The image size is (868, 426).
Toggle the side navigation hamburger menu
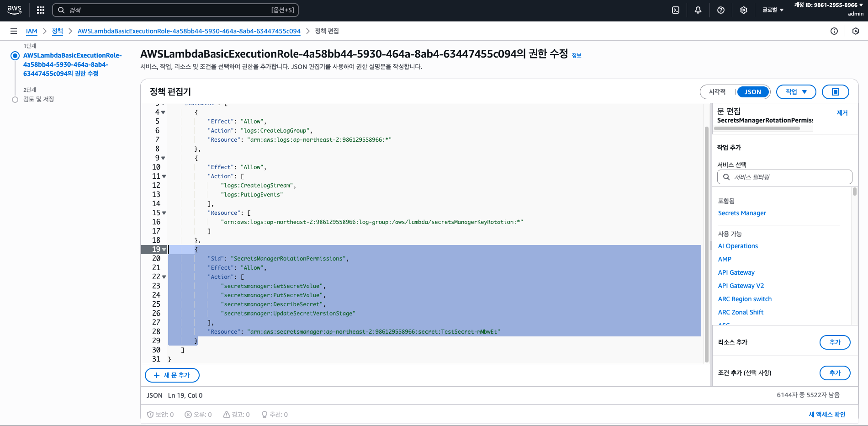14,31
